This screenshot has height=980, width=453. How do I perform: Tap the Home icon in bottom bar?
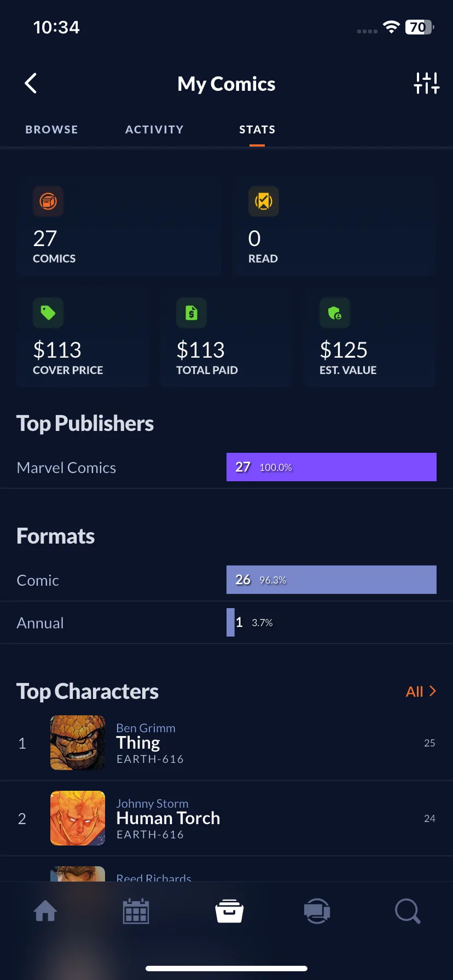[45, 911]
